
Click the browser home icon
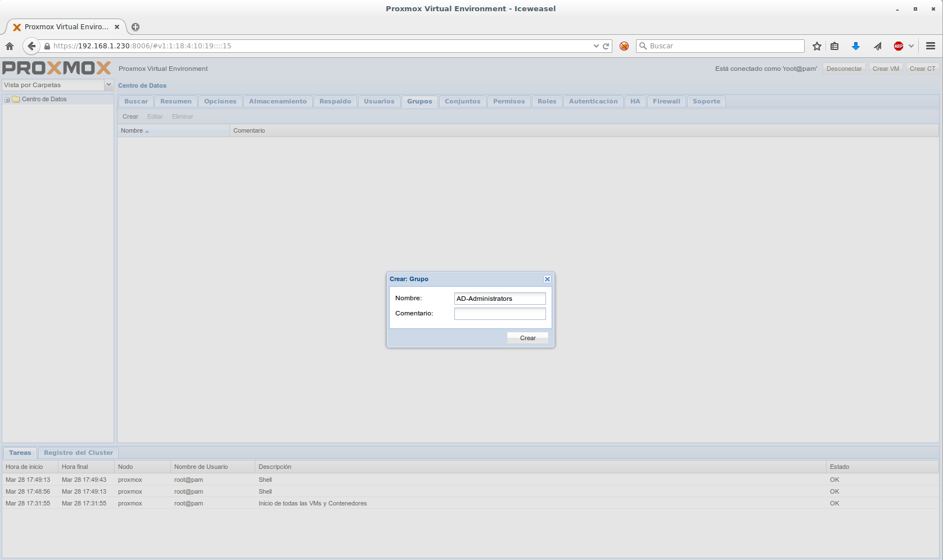click(x=10, y=46)
